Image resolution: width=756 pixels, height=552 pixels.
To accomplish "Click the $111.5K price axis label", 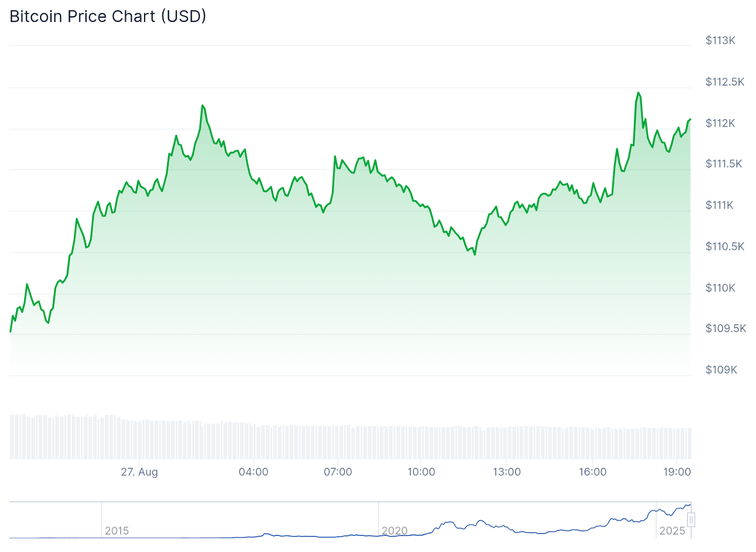I will click(x=723, y=164).
